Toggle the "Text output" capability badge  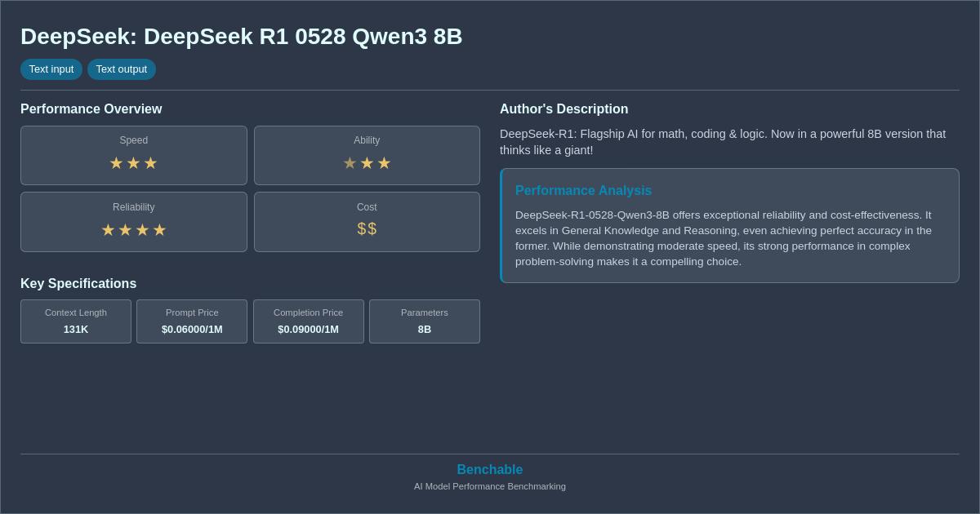[x=122, y=69]
